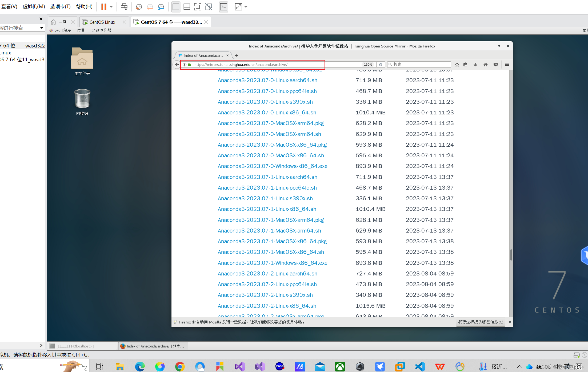This screenshot has height=372, width=588.
Task: Open the 帮助(H) menu
Action: point(84,7)
